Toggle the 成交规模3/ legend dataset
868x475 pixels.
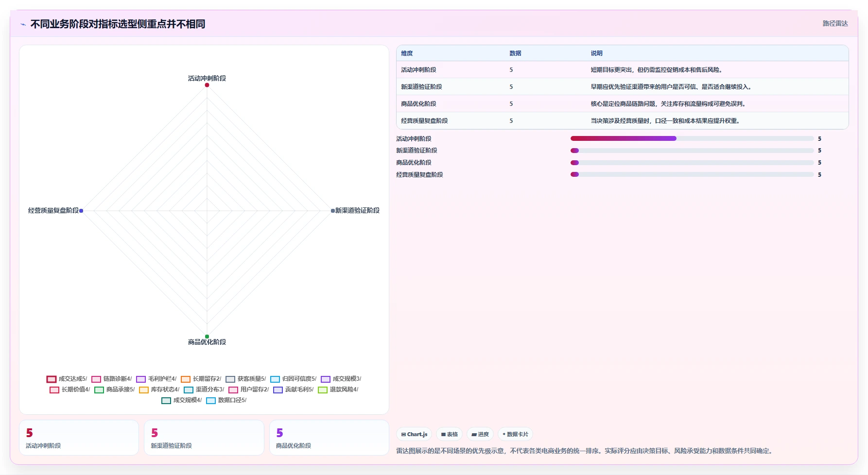point(341,379)
